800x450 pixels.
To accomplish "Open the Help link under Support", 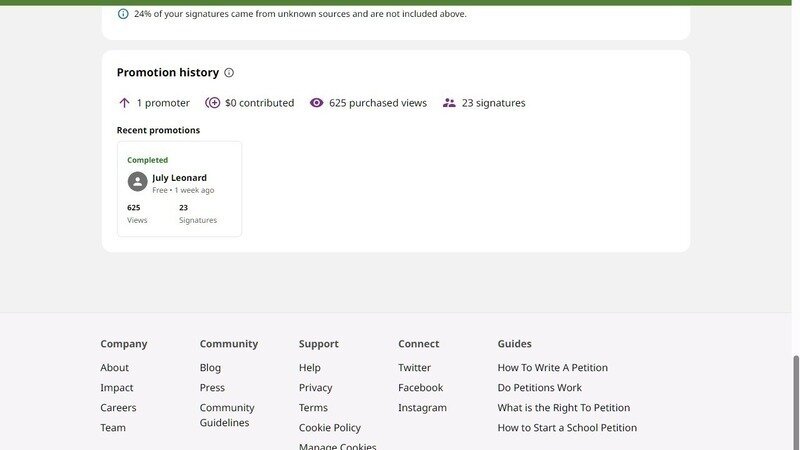I will tap(309, 368).
